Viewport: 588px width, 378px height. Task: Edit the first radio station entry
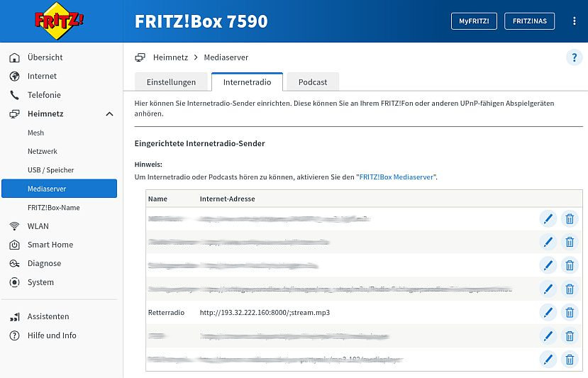(548, 218)
